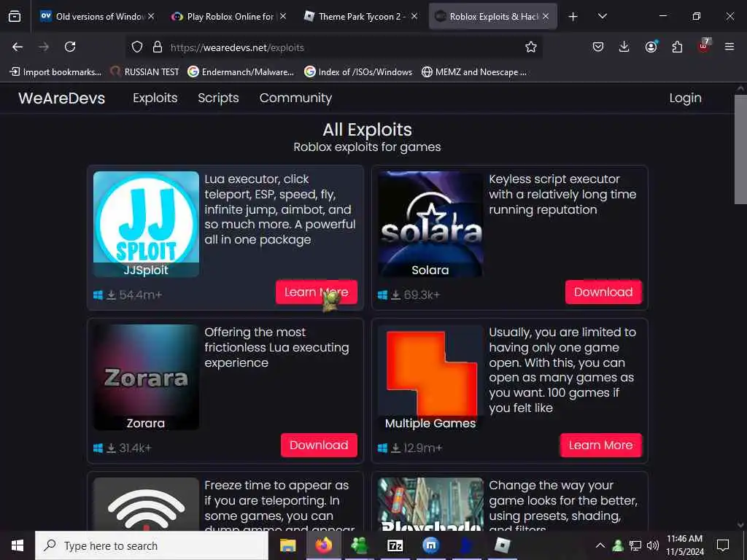This screenshot has width=747, height=560.
Task: Bookmark this page with the star
Action: (x=531, y=47)
